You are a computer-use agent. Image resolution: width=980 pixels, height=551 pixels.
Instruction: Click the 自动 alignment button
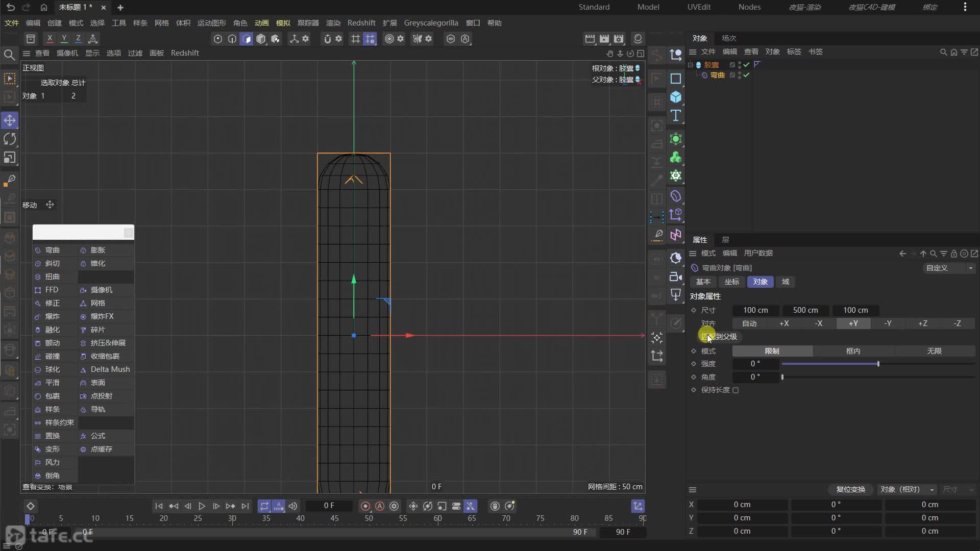pos(749,323)
